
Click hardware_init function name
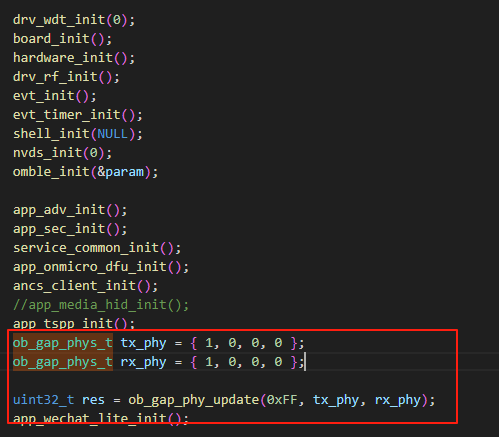coord(63,58)
